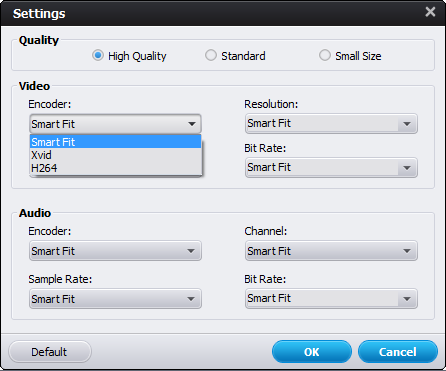
Task: Open the Audio Sample Rate dropdown
Action: (x=115, y=299)
